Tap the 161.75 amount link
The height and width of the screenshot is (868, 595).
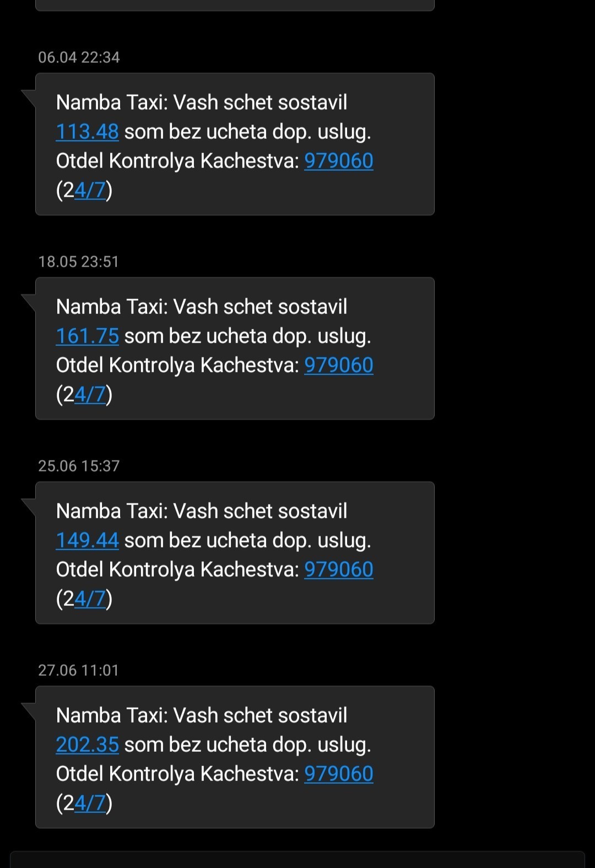(87, 337)
